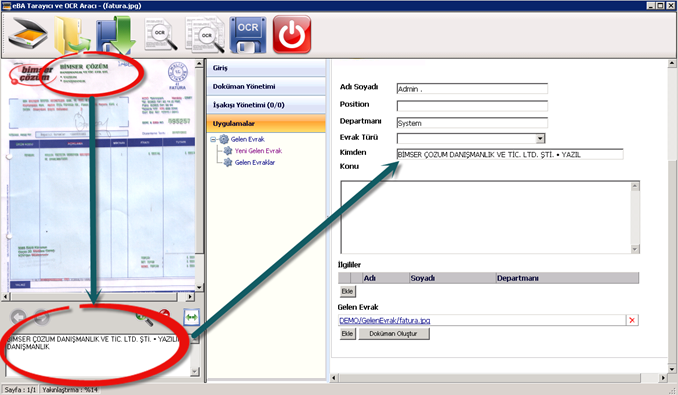This screenshot has height=395, width=678.
Task: Open the Giriş section
Action: [x=266, y=68]
